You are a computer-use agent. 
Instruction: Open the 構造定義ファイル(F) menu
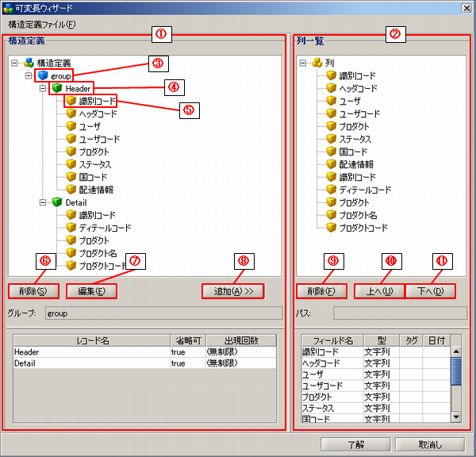pos(41,24)
